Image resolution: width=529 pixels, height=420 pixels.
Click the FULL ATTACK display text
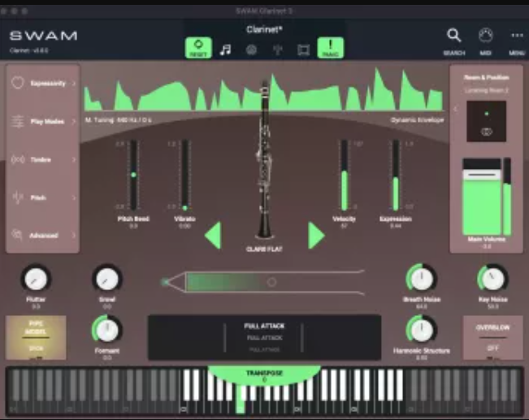point(264,326)
